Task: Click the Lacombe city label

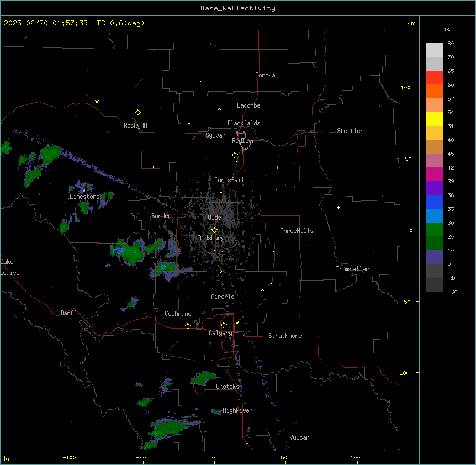Action: (x=248, y=105)
